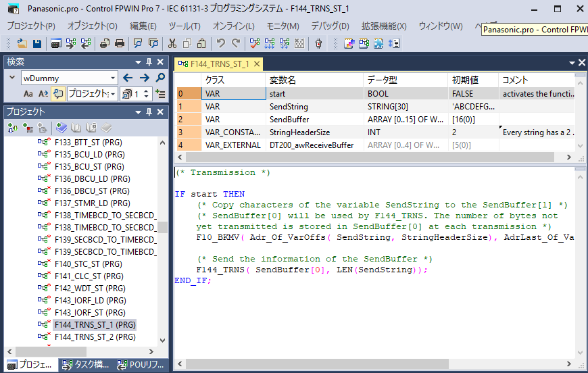The image size is (588, 373).
Task: Go to previous search result arrow
Action: pos(128,78)
